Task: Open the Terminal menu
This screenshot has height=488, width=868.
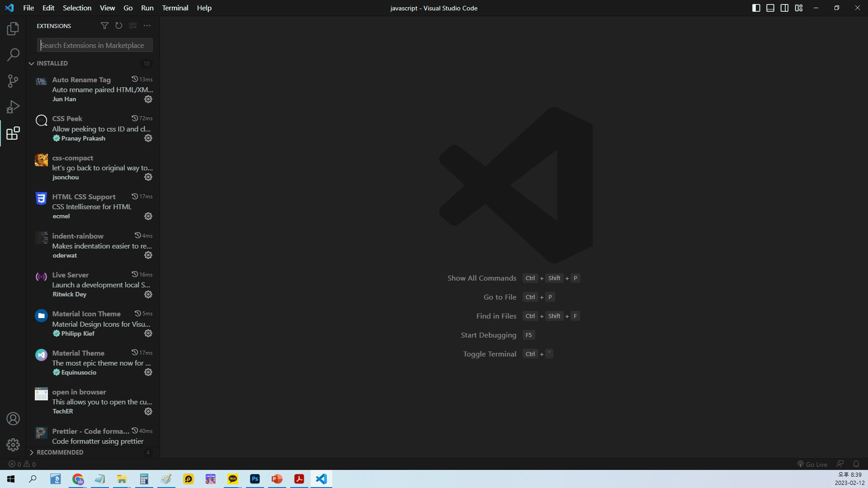Action: [175, 8]
